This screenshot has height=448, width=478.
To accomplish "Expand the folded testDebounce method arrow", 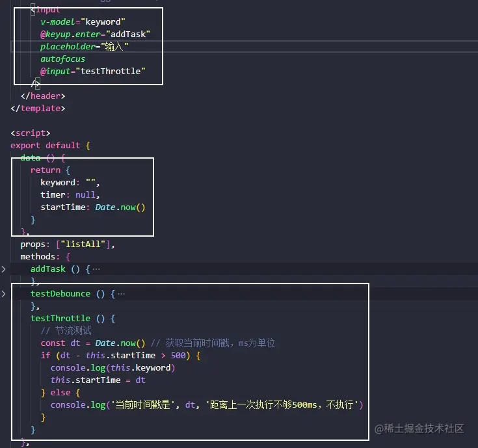I will tap(3, 294).
